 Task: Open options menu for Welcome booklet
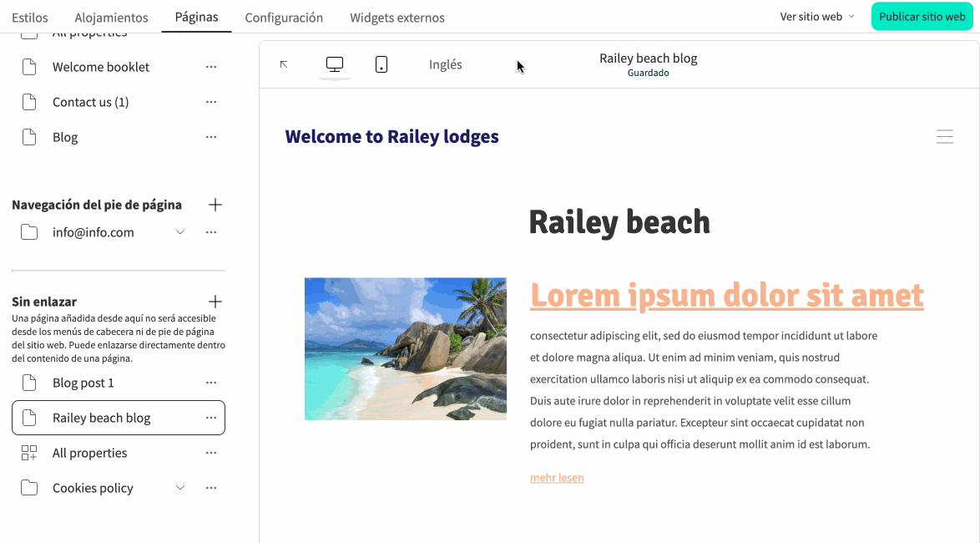(211, 67)
